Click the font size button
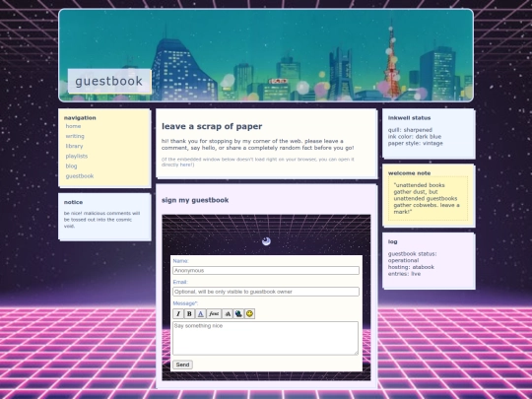532x399 pixels. [228, 314]
